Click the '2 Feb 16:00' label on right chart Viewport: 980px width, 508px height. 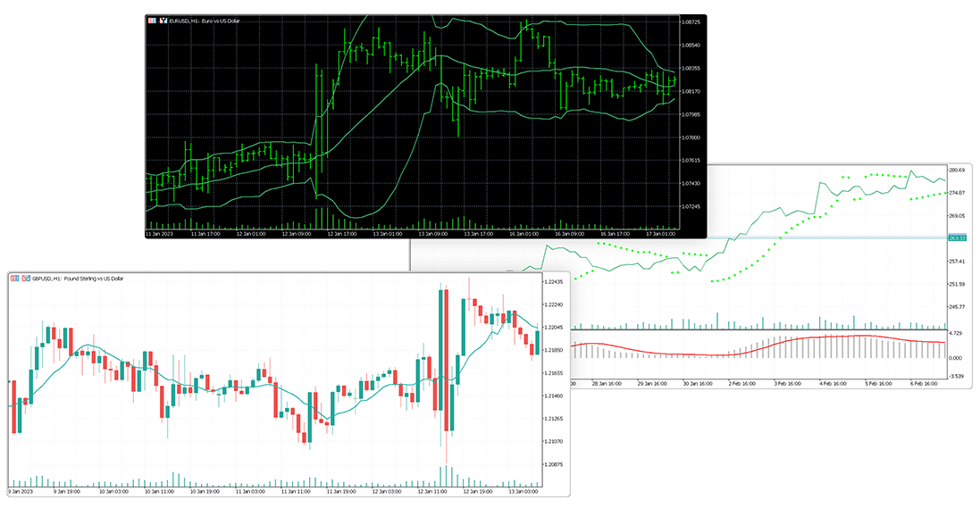click(741, 384)
